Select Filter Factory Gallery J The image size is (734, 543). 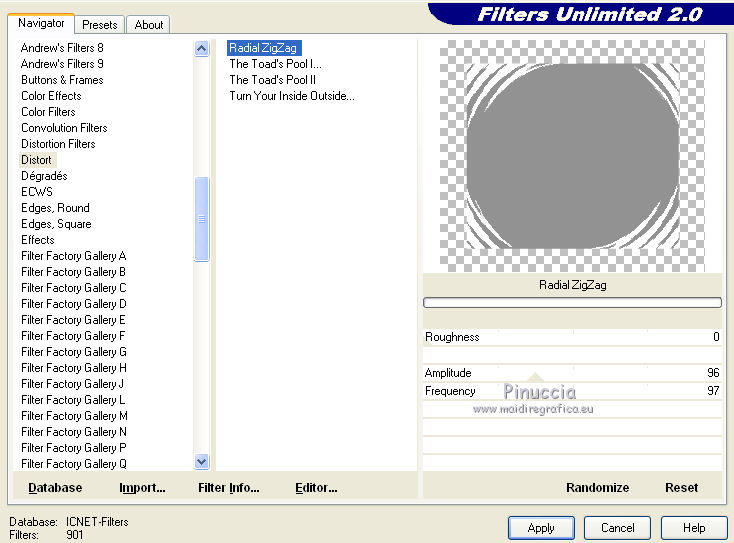[73, 383]
